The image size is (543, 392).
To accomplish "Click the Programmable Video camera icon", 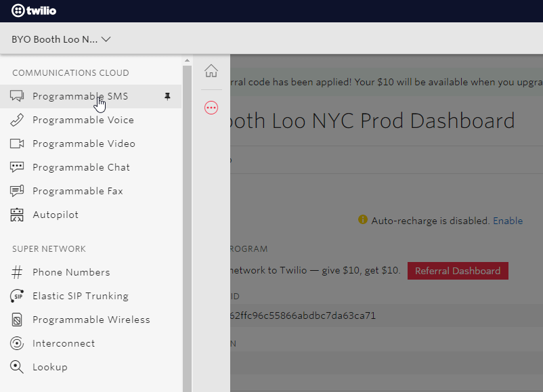I will (x=17, y=144).
